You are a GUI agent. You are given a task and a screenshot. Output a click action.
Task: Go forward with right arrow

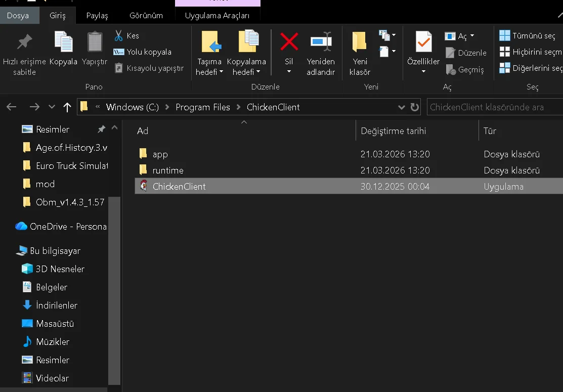(x=34, y=107)
